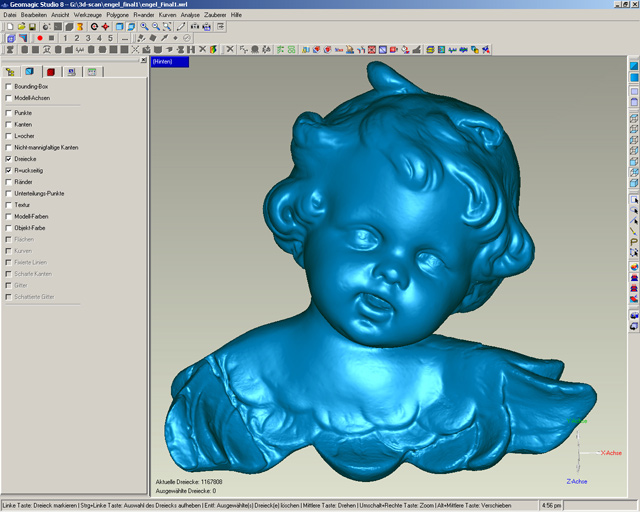640x512 pixels.
Task: Click the zoom-out magnifier icon
Action: tap(156, 27)
